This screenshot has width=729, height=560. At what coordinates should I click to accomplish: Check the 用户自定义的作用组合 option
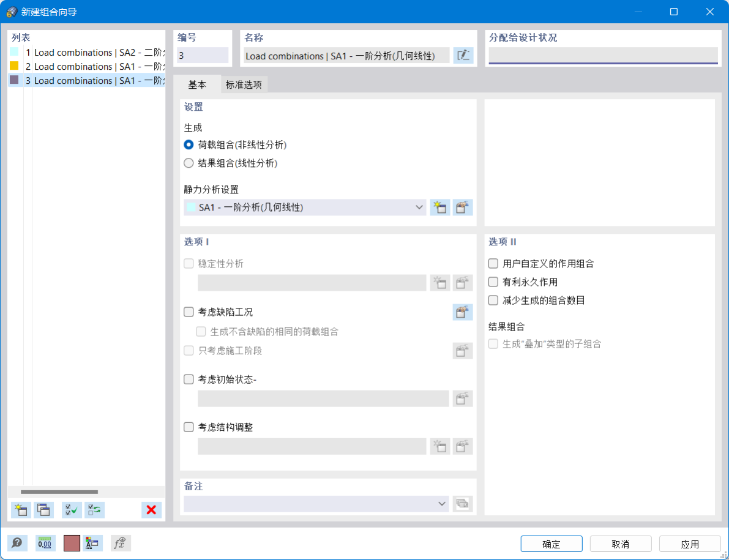pos(492,263)
